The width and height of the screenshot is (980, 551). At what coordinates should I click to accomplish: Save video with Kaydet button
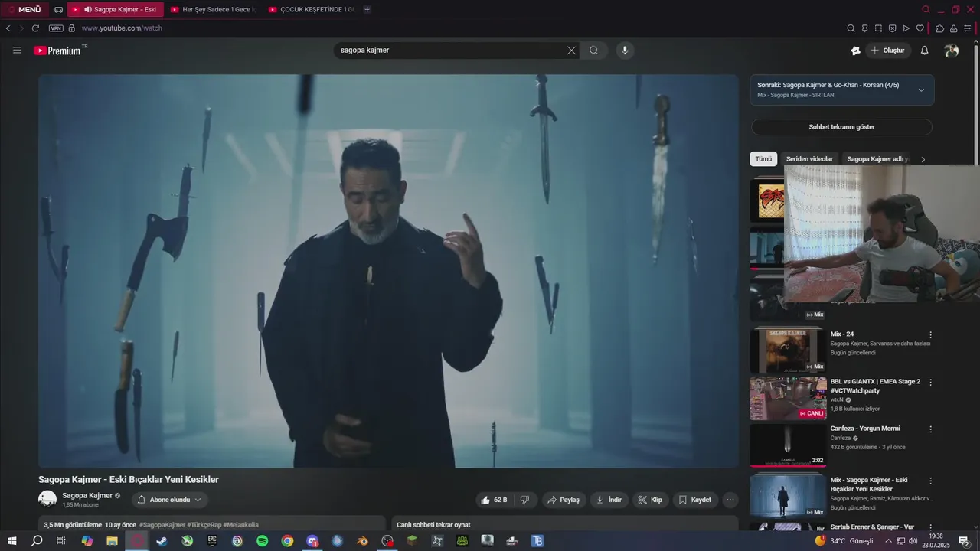click(x=695, y=500)
